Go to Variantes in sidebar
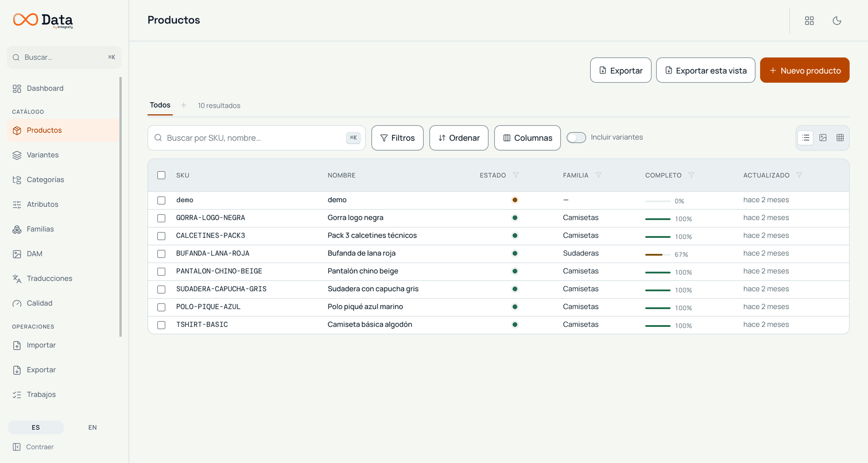 click(x=63, y=155)
